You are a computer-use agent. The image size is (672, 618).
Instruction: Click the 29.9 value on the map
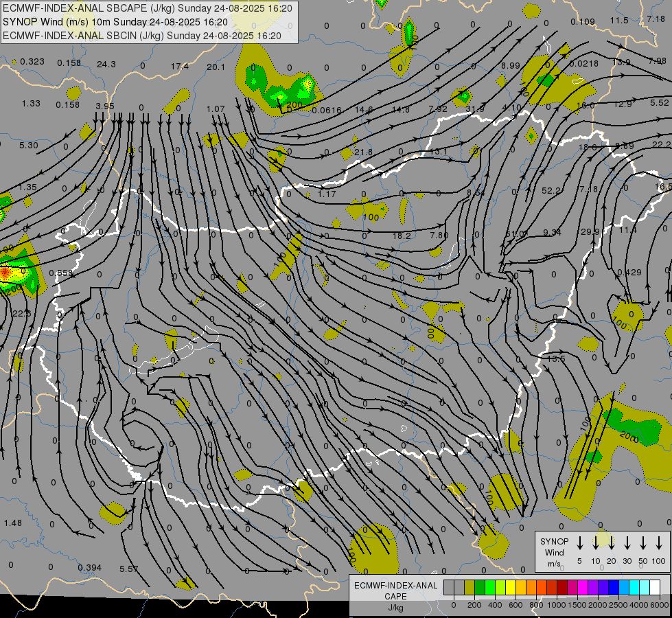point(590,231)
